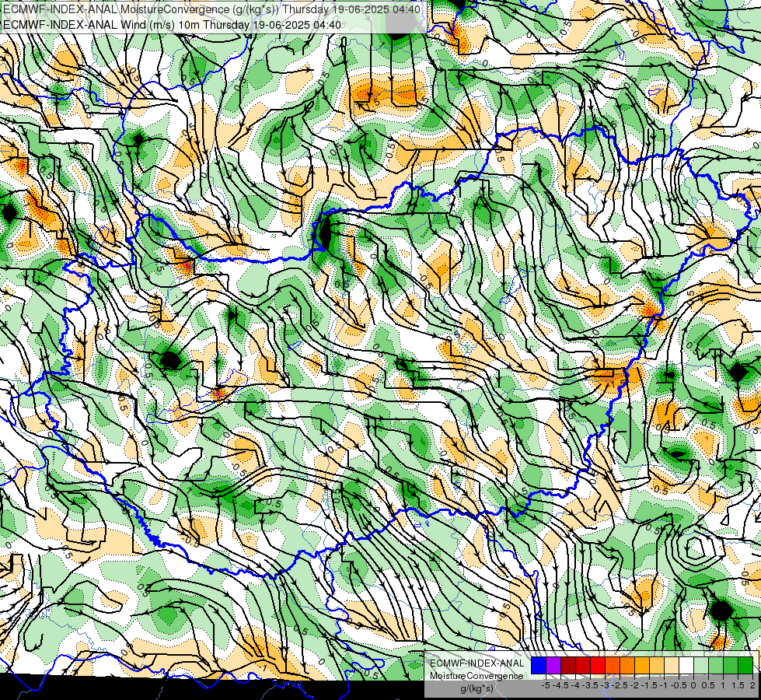Click the '-2.5' legend tick label

[620, 685]
